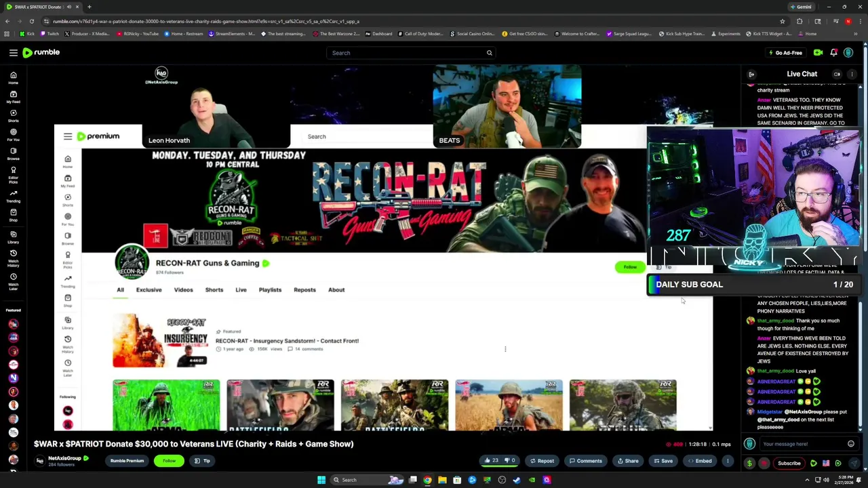The height and width of the screenshot is (488, 868).
Task: Click the green Go Live camera icon
Action: tap(818, 53)
